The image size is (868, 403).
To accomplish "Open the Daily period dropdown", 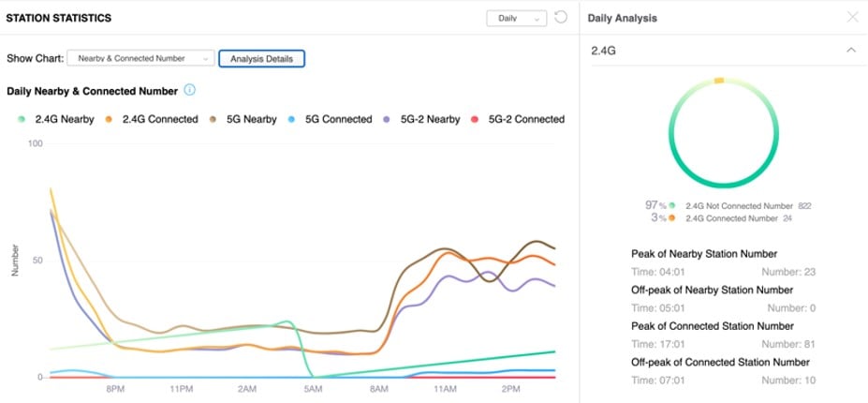I will (517, 19).
